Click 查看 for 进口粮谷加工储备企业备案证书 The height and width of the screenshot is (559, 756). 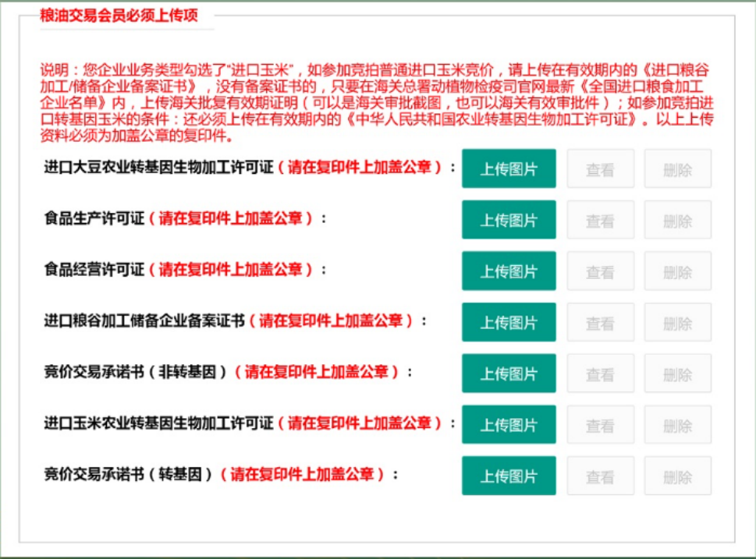tap(600, 322)
